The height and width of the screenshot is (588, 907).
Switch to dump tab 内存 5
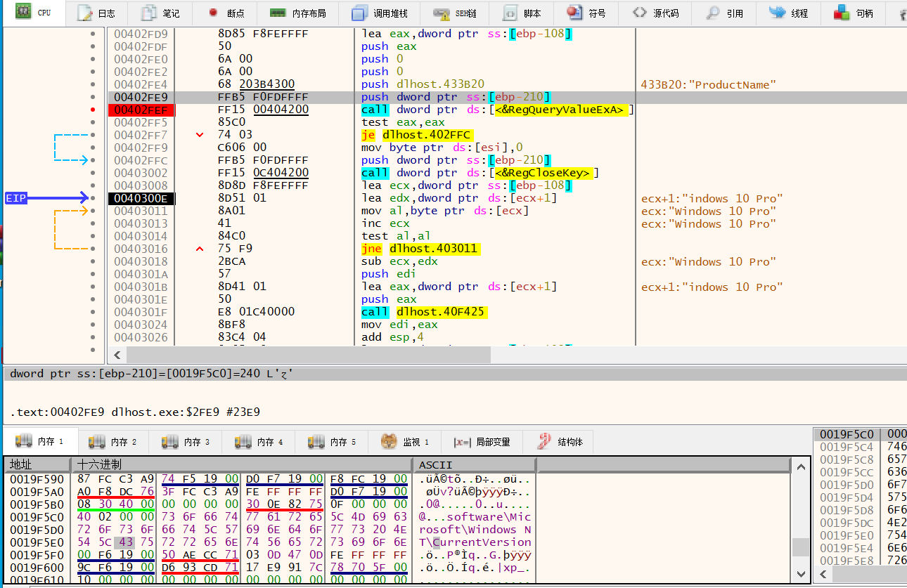[333, 442]
